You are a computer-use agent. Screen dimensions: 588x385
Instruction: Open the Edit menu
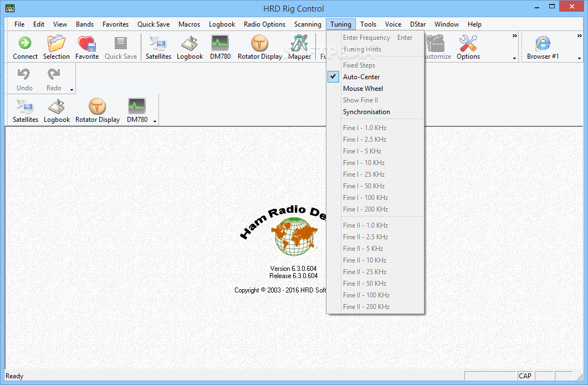(39, 24)
